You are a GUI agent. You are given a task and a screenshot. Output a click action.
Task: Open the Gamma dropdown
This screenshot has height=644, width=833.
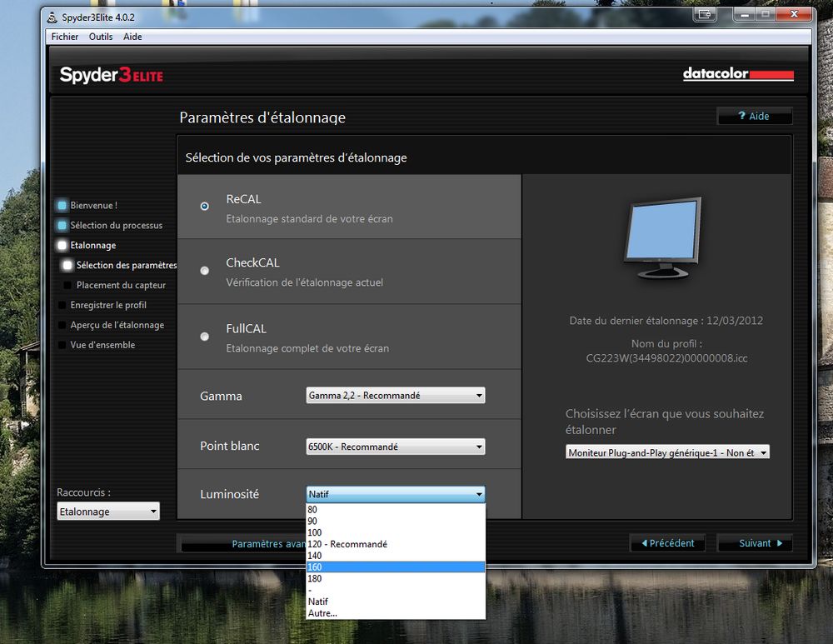click(395, 396)
